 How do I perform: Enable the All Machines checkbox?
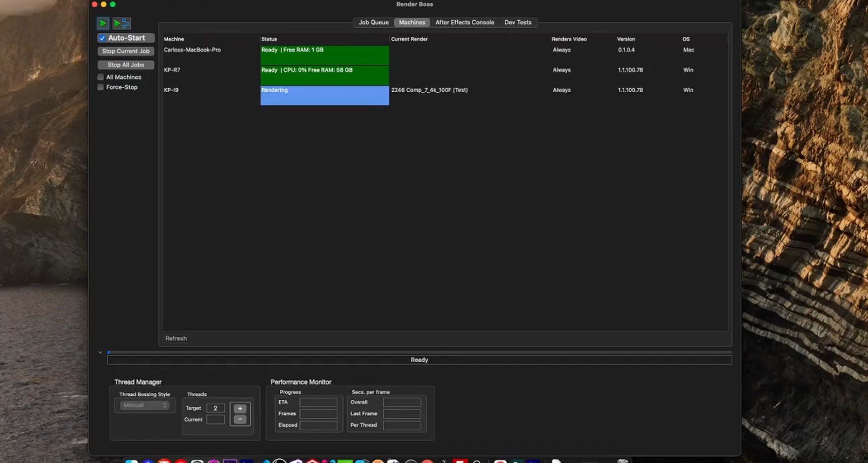click(101, 77)
